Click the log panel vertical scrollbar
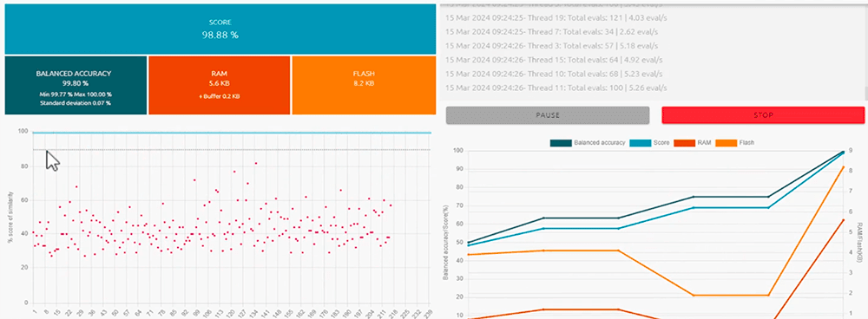Viewport: 868px width, 319px height. [865, 53]
